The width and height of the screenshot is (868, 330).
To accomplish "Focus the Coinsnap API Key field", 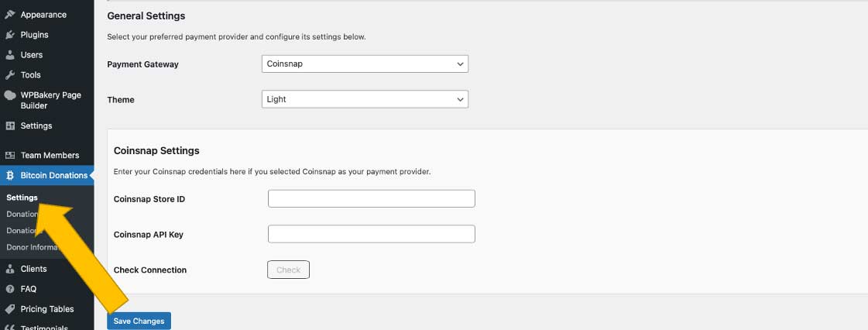I will click(x=372, y=234).
